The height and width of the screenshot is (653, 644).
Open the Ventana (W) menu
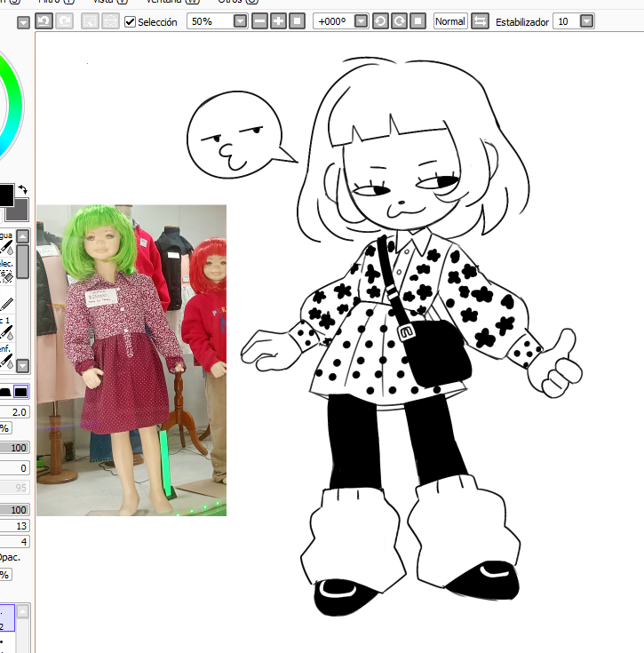pos(172,1)
